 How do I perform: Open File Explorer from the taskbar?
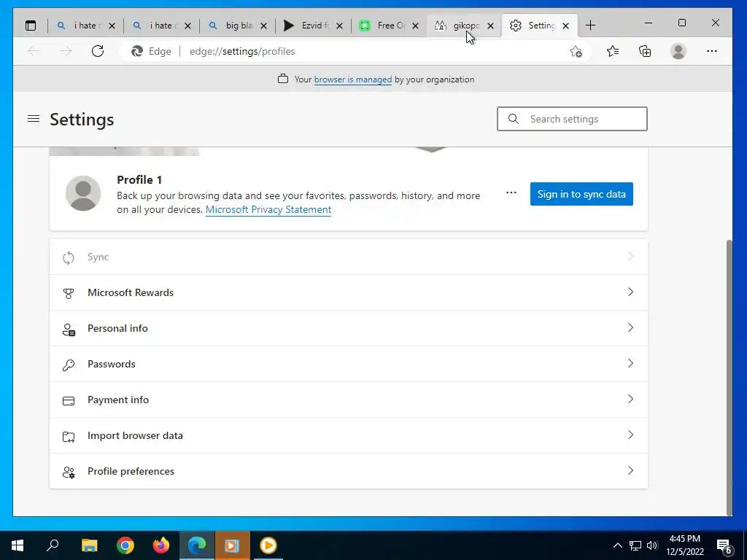tap(89, 545)
